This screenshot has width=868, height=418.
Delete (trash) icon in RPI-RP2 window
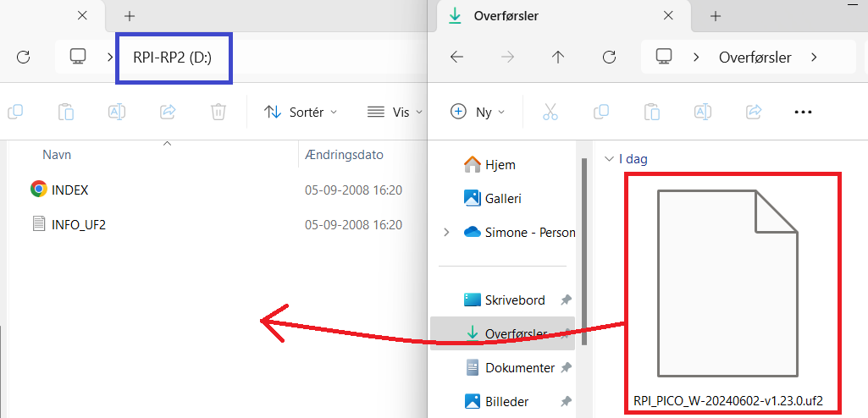[218, 112]
